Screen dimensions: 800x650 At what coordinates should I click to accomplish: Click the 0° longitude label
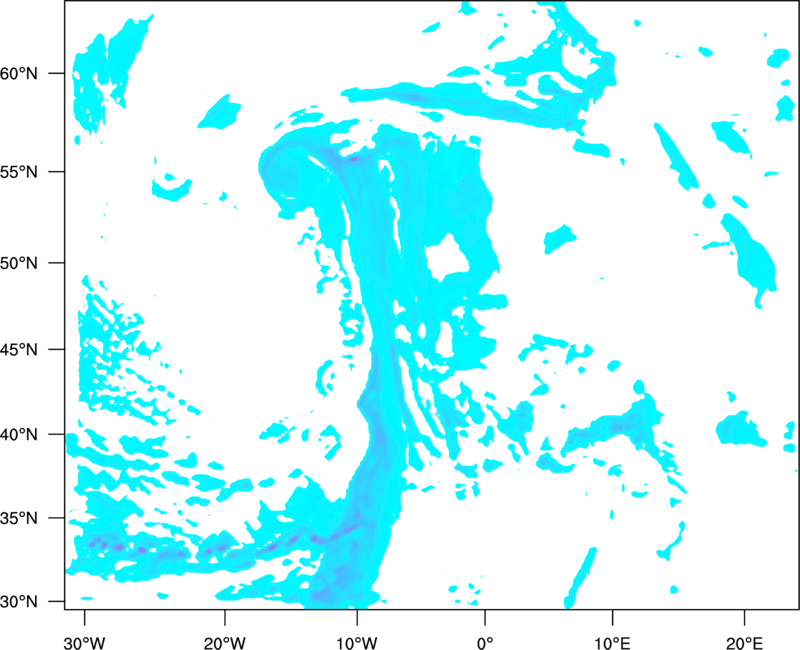click(485, 643)
